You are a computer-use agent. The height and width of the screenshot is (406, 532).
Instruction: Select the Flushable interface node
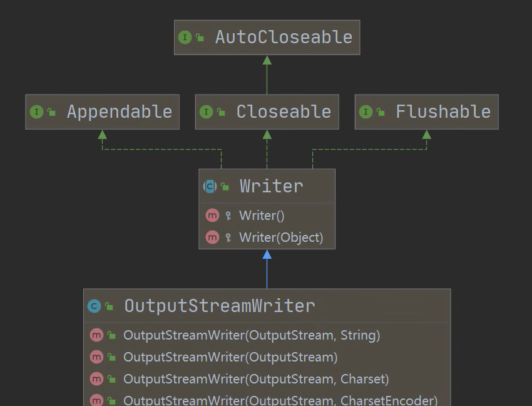coord(426,112)
